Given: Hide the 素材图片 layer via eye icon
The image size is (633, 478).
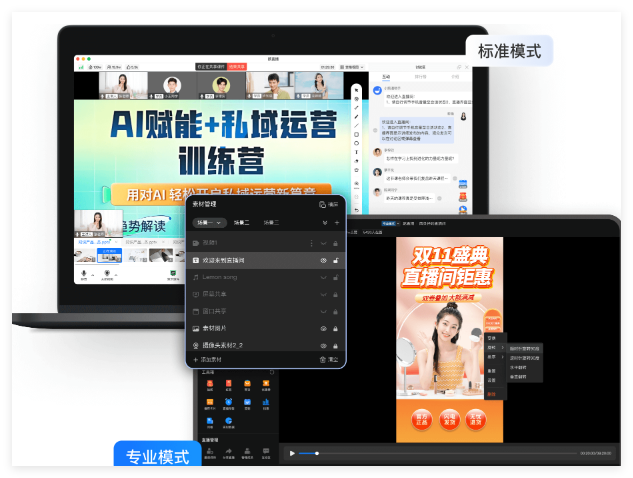Looking at the screenshot, I should tap(323, 329).
